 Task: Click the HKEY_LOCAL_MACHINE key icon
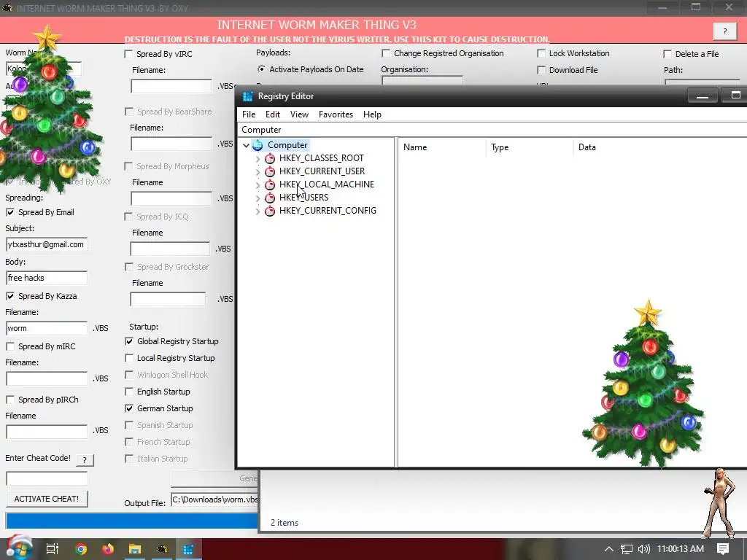tap(270, 184)
